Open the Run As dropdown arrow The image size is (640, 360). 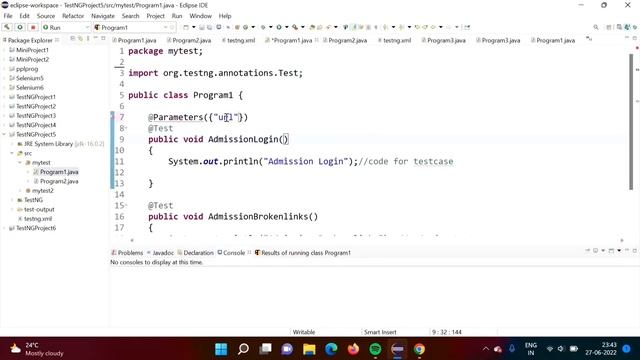point(287,27)
